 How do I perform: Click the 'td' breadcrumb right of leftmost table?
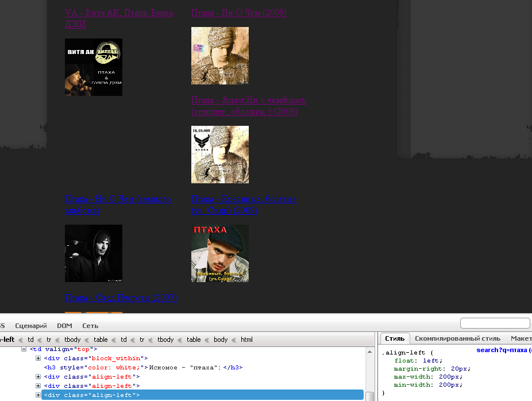124,340
